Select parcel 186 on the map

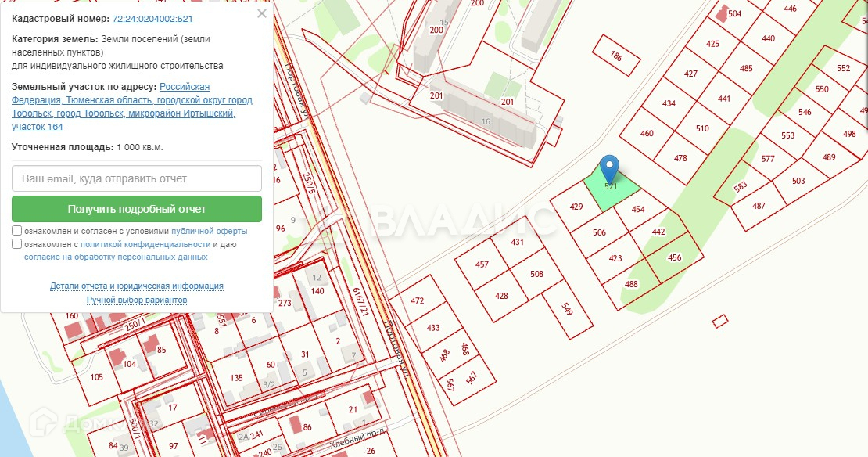click(x=616, y=56)
